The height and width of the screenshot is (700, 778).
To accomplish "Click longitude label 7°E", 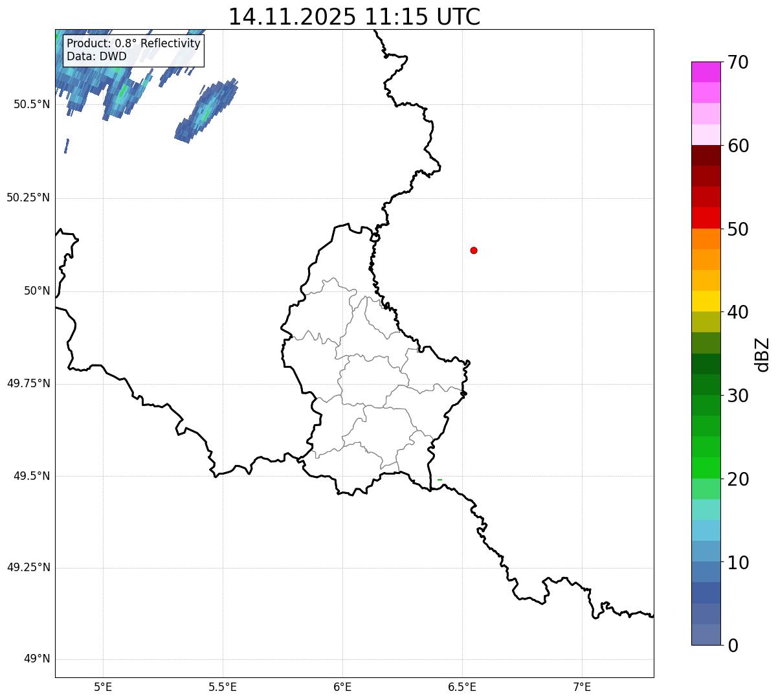I will pos(582,687).
